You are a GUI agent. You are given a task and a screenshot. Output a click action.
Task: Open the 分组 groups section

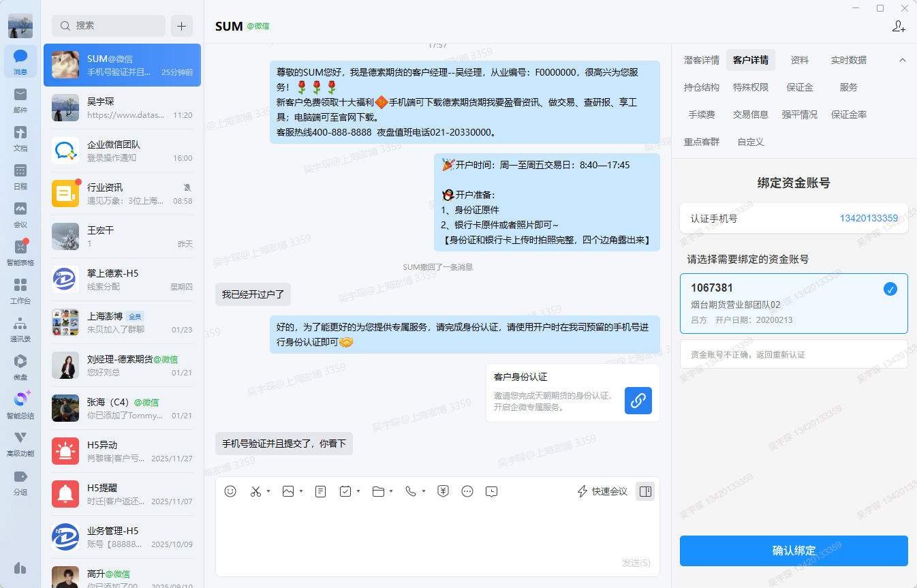(20, 481)
